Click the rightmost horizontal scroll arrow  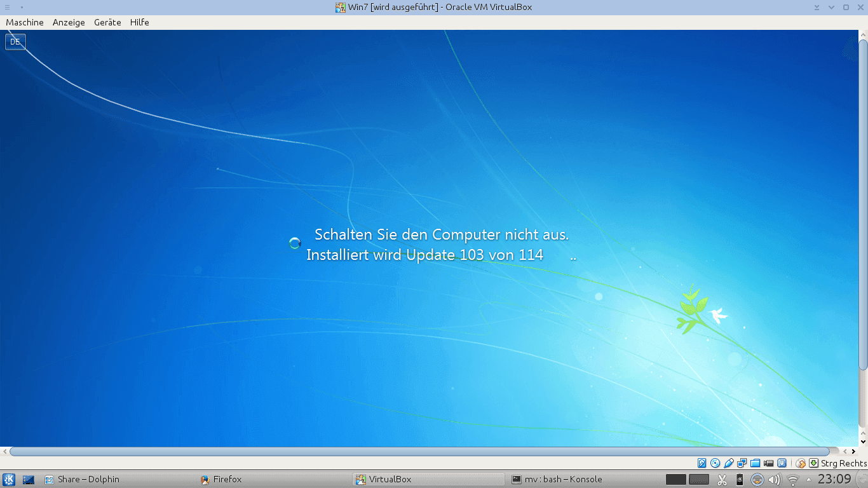pyautogui.click(x=853, y=451)
